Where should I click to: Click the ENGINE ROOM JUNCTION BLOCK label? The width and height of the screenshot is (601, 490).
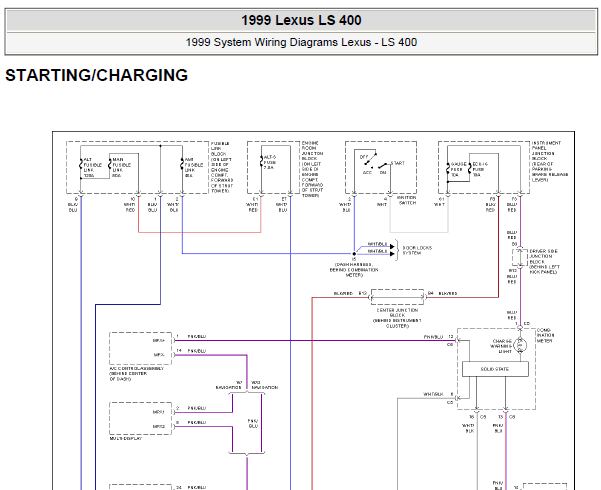tap(312, 169)
